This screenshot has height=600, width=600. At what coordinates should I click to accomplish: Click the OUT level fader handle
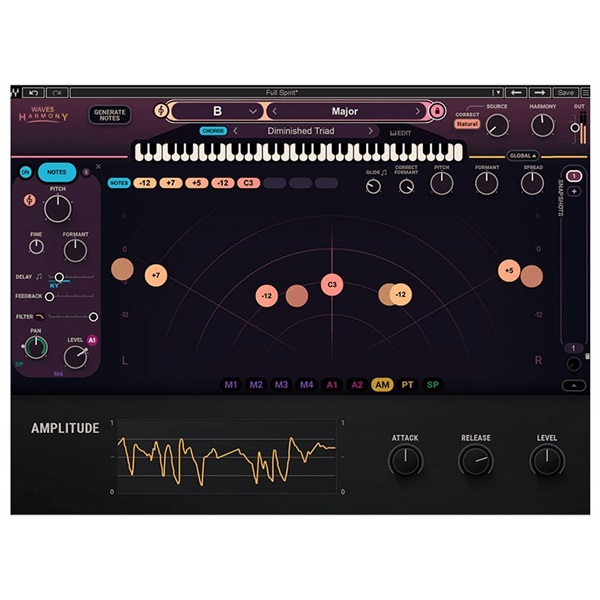click(574, 128)
